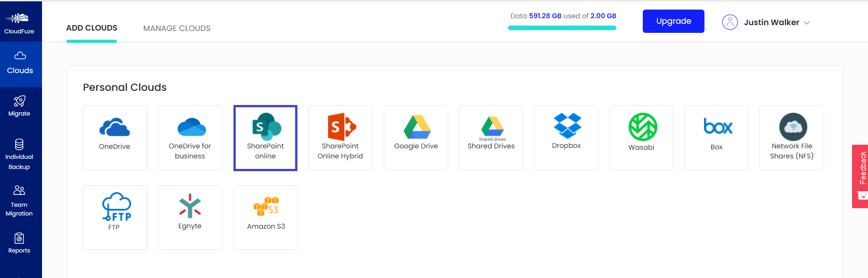Select SharePoint Online Hybrid tile

340,138
